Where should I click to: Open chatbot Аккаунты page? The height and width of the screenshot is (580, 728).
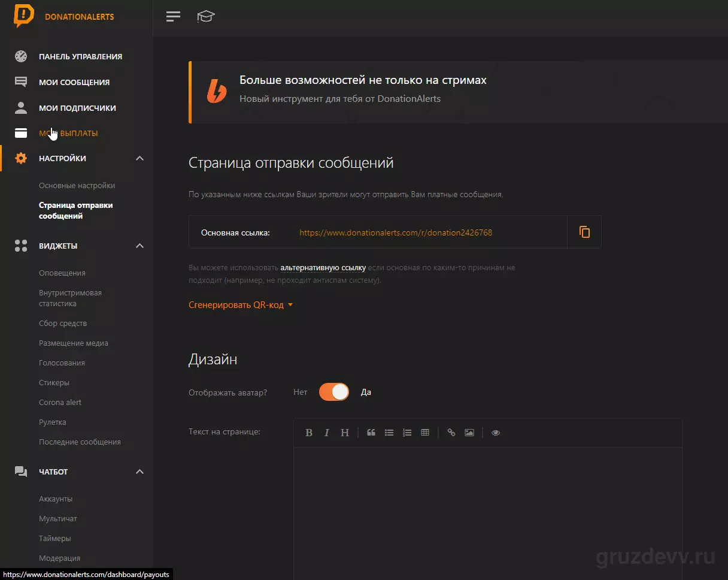[x=56, y=499]
